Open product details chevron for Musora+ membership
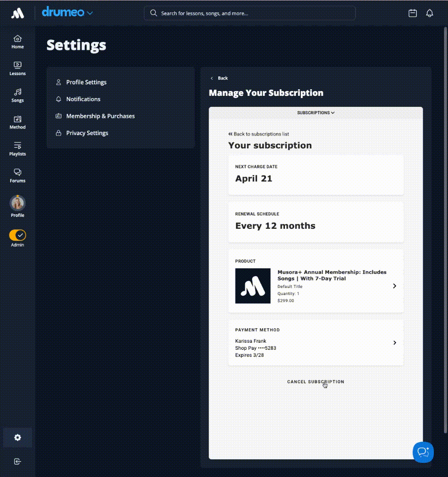 395,286
